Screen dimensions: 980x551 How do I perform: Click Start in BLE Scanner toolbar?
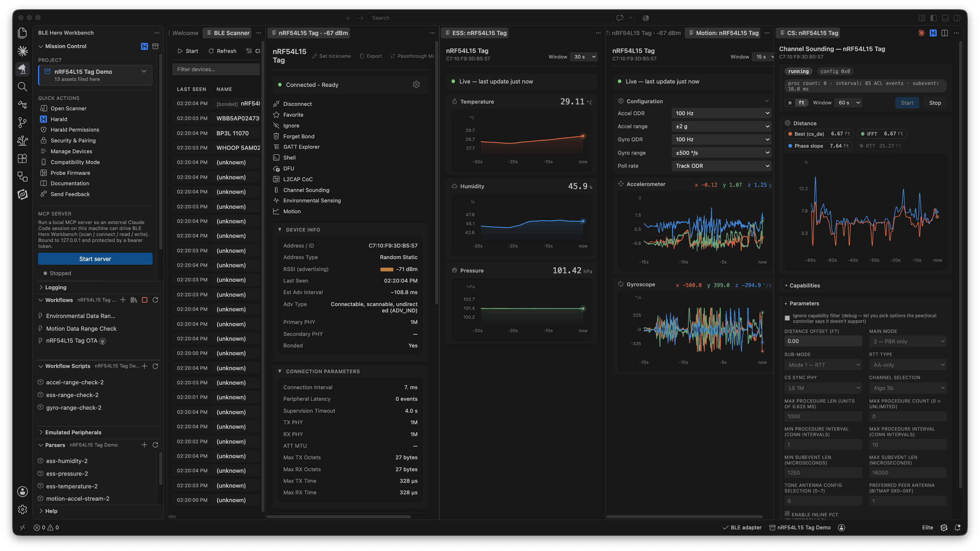point(188,51)
